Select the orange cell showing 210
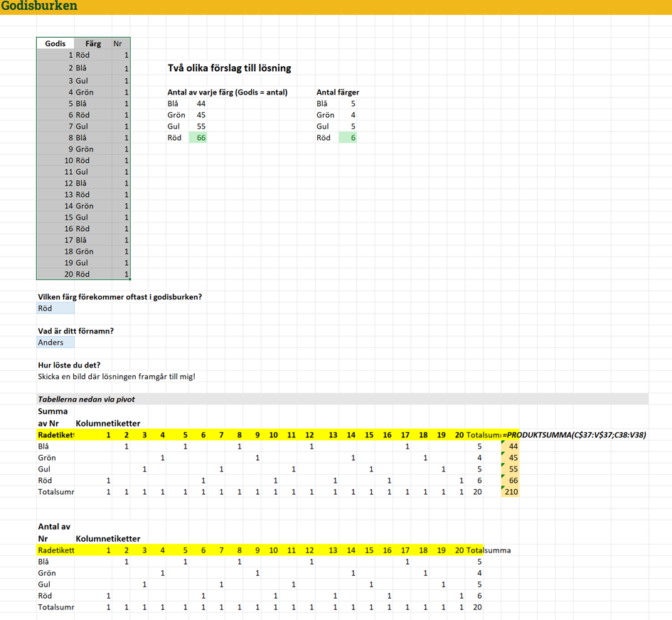The image size is (672, 620). point(510,492)
